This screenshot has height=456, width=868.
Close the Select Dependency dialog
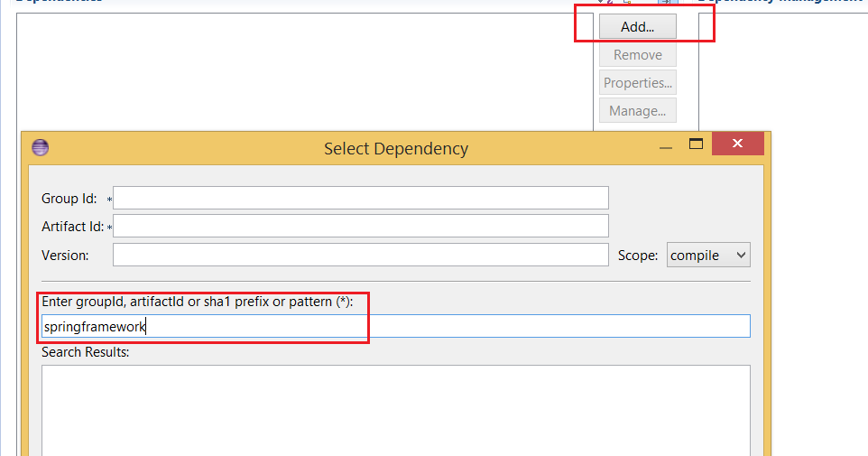(737, 144)
